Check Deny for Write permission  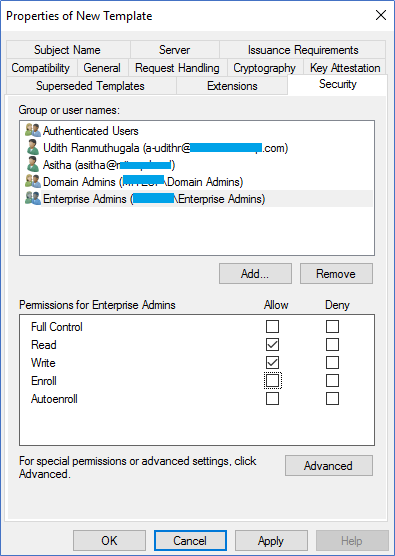click(332, 363)
